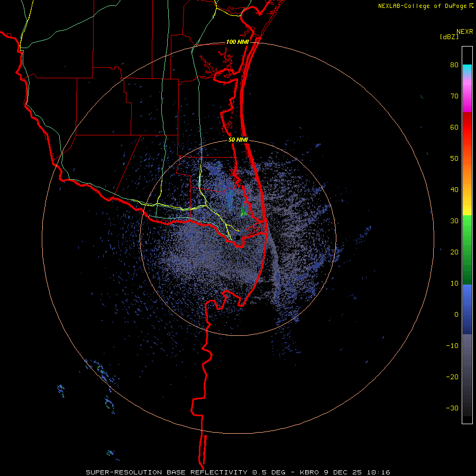
Task: Click the [dBZ] unit label above the scale
Action: coord(449,36)
